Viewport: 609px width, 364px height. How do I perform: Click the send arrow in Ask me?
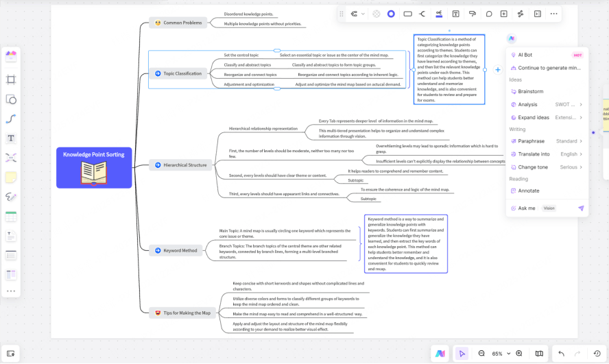tap(581, 208)
